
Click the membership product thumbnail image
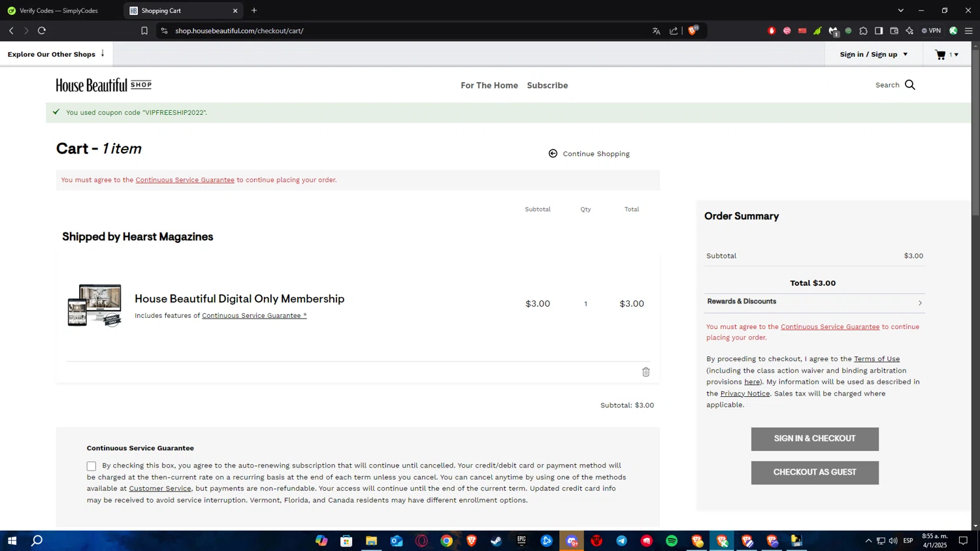click(95, 305)
